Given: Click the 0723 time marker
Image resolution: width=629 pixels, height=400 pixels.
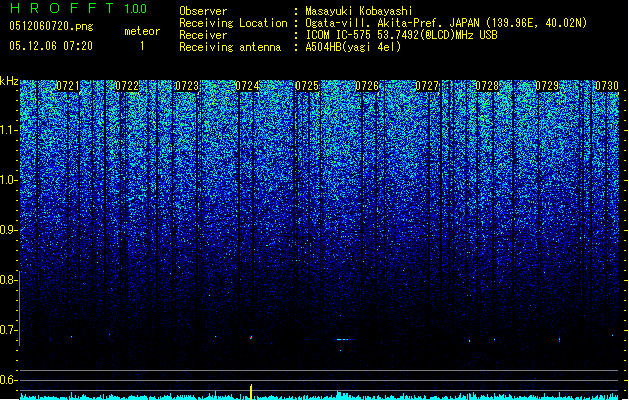Looking at the screenshot, I should coord(187,86).
